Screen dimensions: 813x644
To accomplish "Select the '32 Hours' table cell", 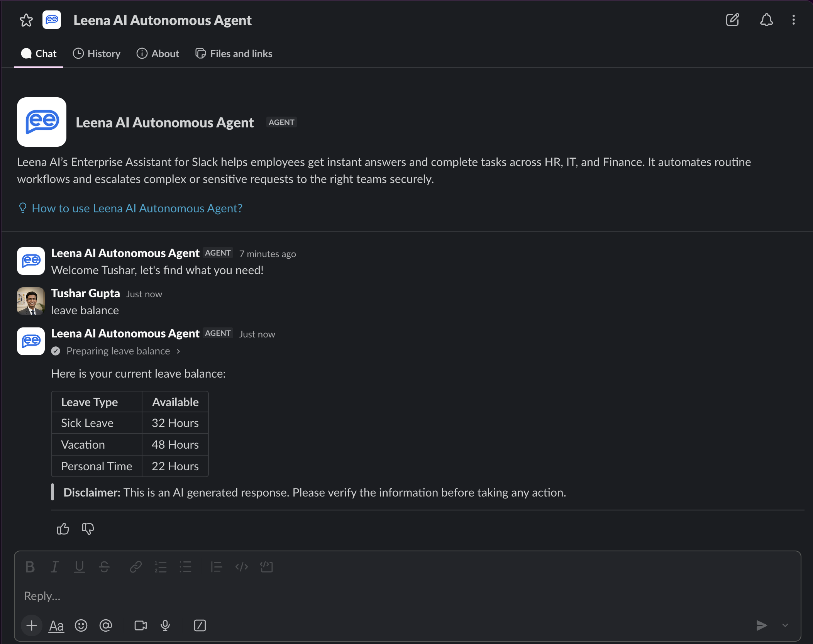I will click(x=175, y=423).
